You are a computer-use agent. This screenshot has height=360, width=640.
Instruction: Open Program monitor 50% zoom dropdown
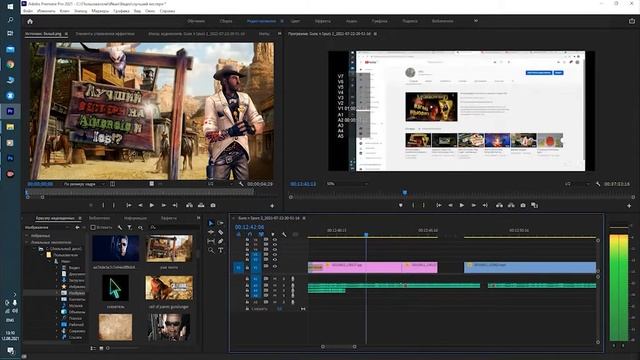(x=347, y=184)
